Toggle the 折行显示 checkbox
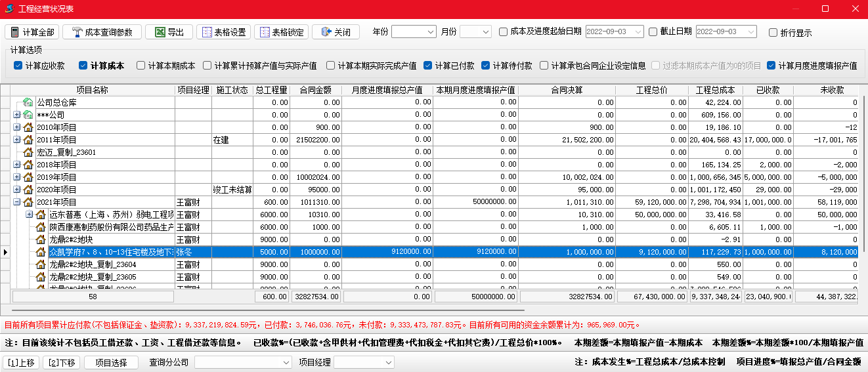868x372 pixels. click(773, 32)
